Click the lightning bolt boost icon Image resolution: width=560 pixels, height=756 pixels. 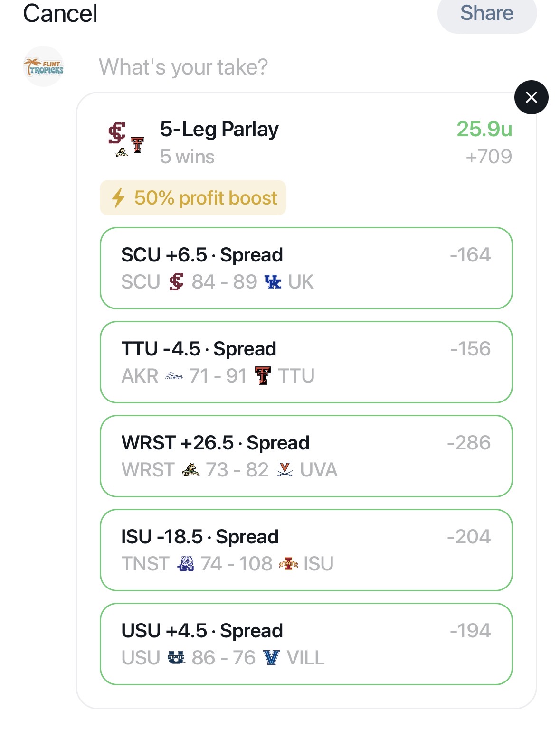click(118, 198)
